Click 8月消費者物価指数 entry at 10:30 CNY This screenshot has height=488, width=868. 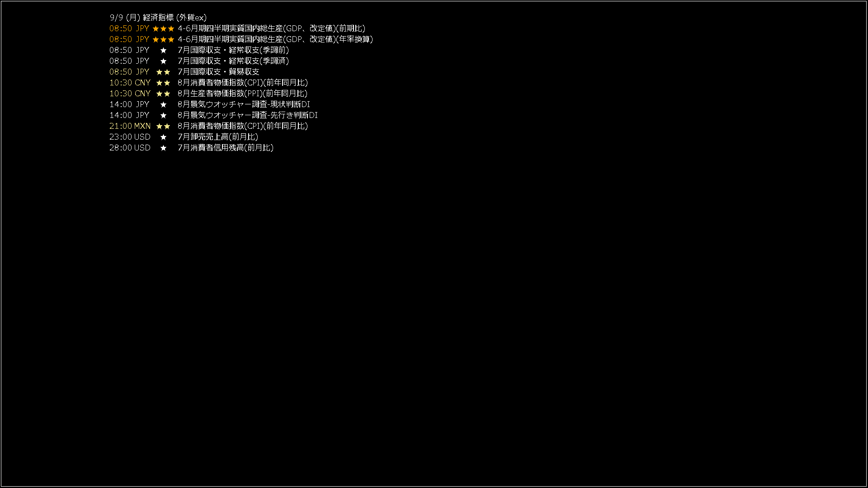click(x=243, y=83)
